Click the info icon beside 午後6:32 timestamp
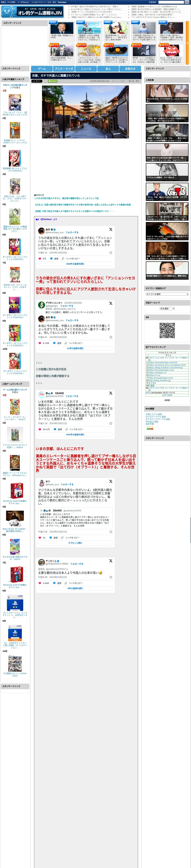Viewport: 191px width, 868px height. (x=111, y=252)
